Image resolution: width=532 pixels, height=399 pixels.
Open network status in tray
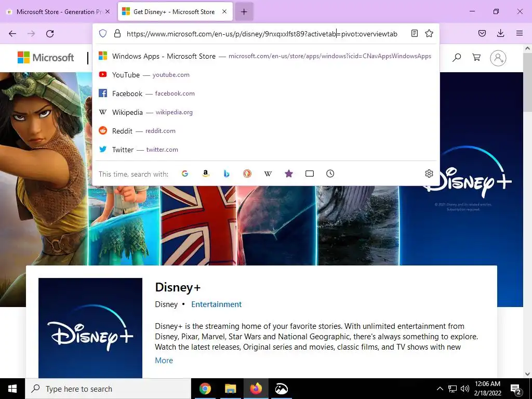point(453,389)
